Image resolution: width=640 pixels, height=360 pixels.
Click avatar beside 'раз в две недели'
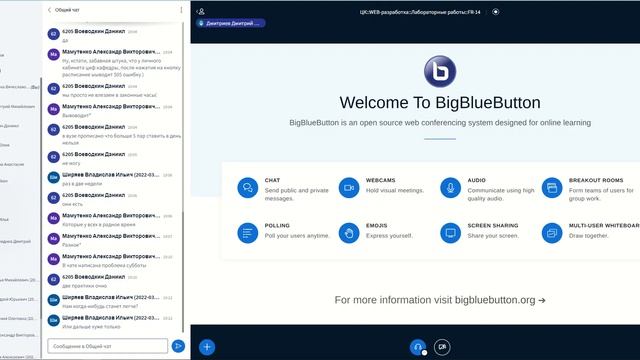[x=53, y=178]
